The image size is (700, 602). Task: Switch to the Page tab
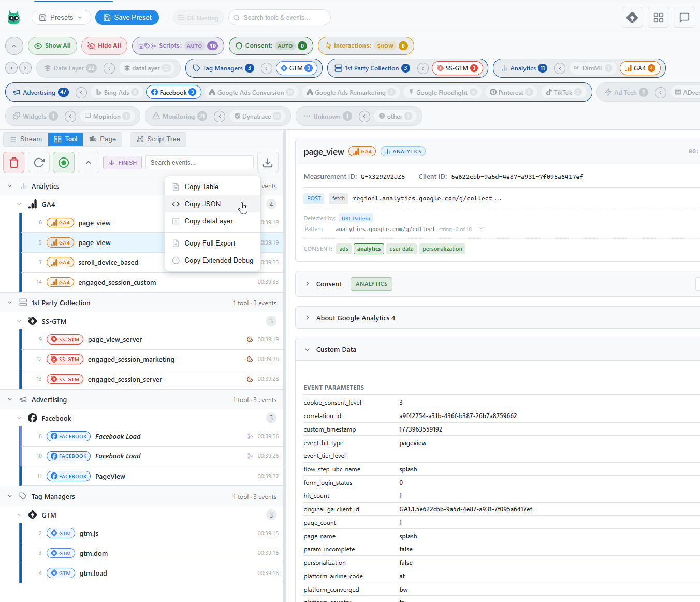(103, 139)
